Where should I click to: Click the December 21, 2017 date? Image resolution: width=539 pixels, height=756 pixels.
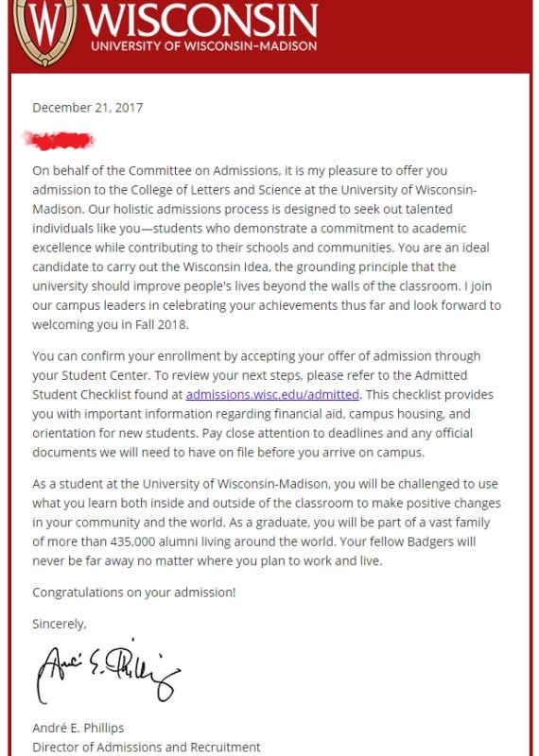87,108
